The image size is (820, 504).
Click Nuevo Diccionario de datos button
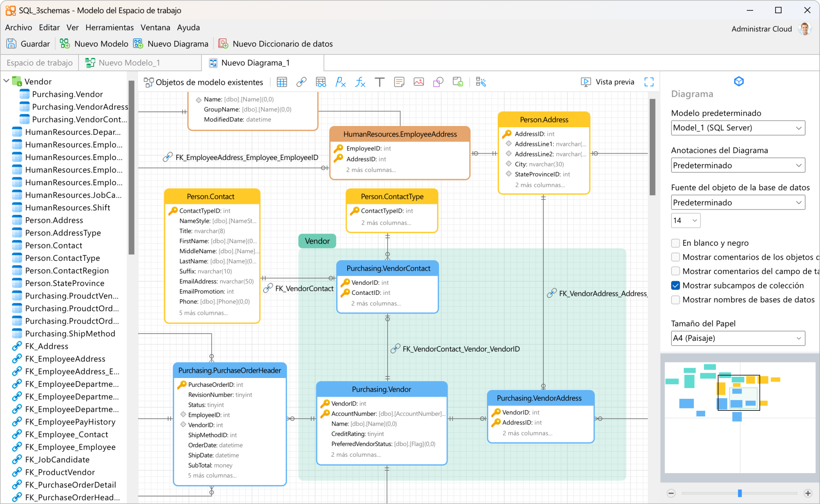(x=275, y=44)
